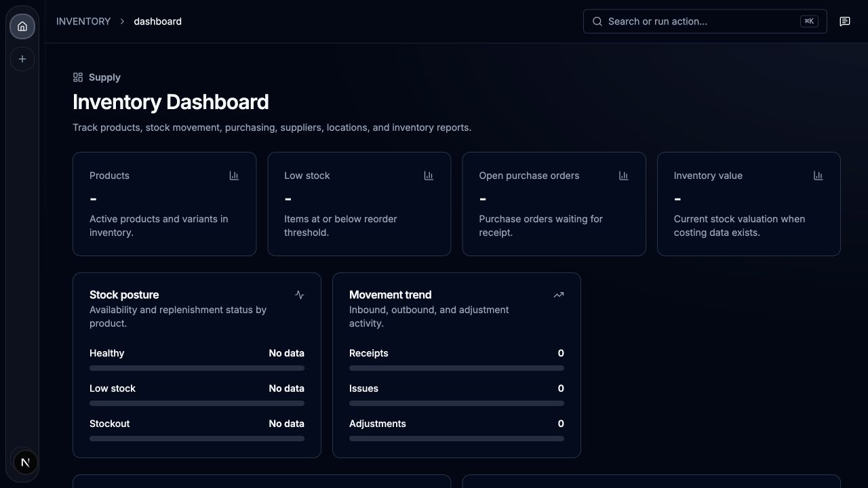Click the chart icon on Inventory value card

[x=818, y=176]
